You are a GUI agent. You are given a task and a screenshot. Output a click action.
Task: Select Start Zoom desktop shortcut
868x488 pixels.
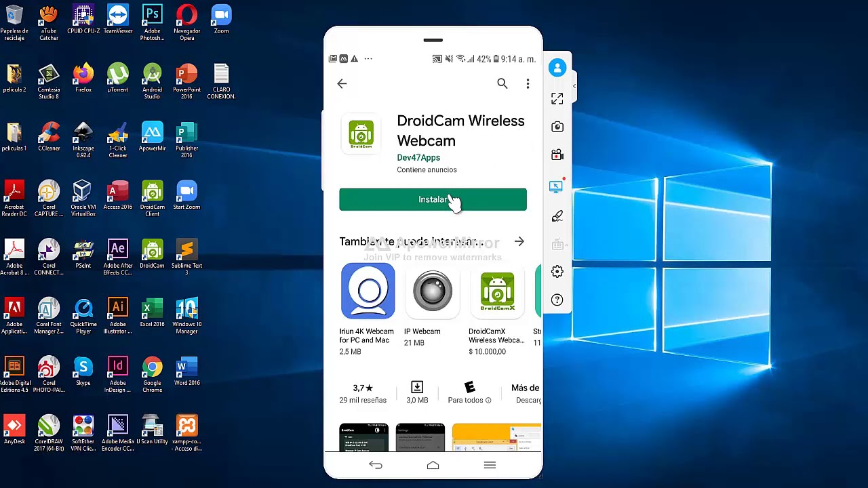[x=186, y=195]
